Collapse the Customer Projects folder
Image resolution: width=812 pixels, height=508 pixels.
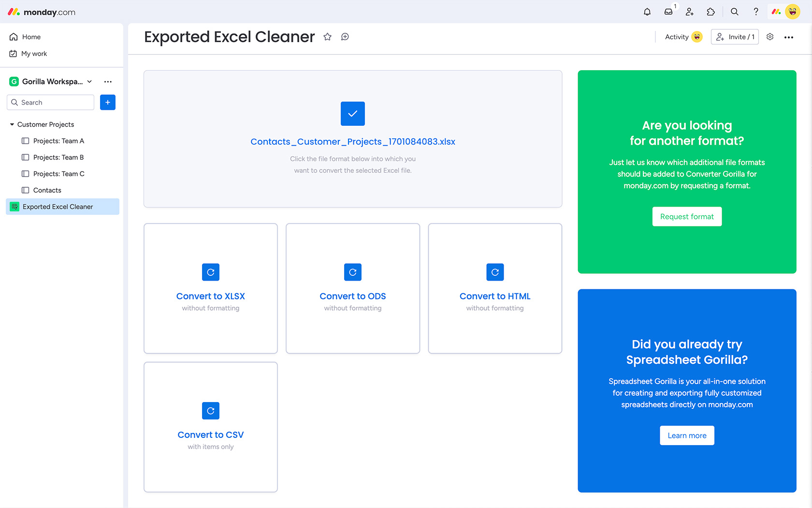(12, 124)
